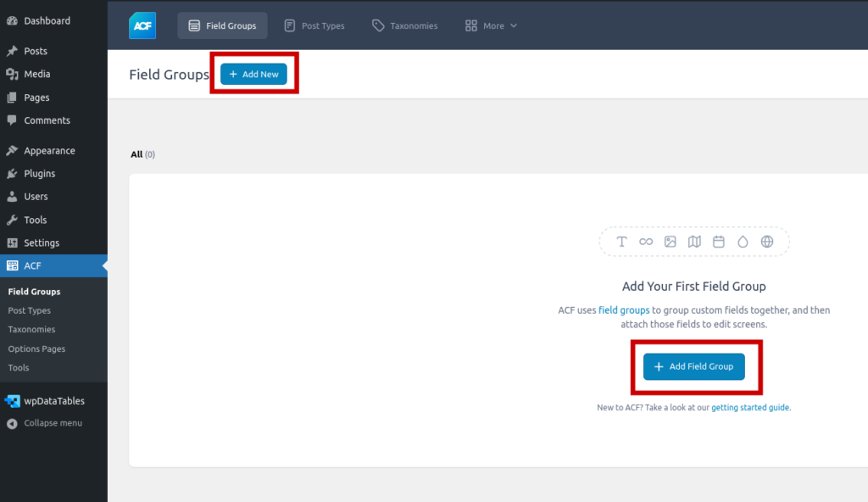This screenshot has height=502, width=868.
Task: Click the Users icon in the sidebar
Action: pyautogui.click(x=12, y=197)
